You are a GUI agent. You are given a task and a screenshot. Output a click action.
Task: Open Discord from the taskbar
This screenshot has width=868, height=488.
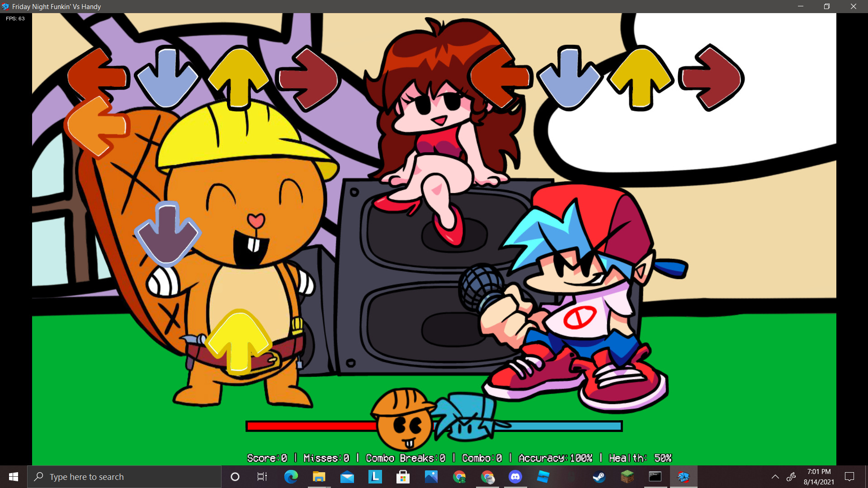(515, 477)
